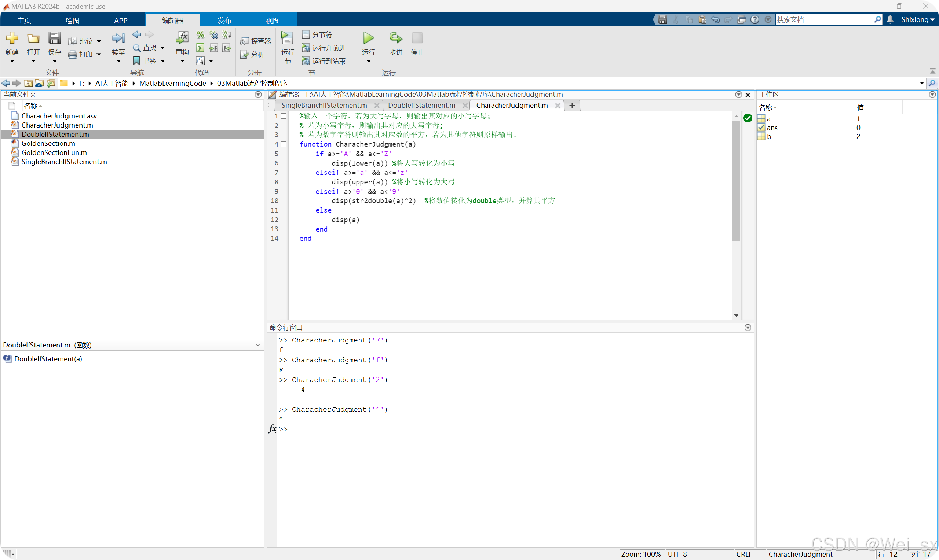Click the Save file icon
This screenshot has height=560, width=939.
click(x=54, y=38)
